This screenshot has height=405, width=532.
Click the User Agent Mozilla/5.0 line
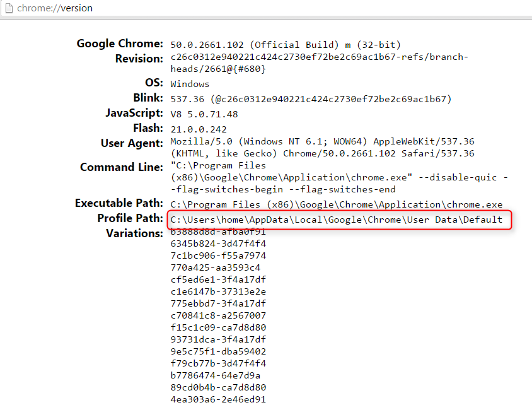point(322,141)
